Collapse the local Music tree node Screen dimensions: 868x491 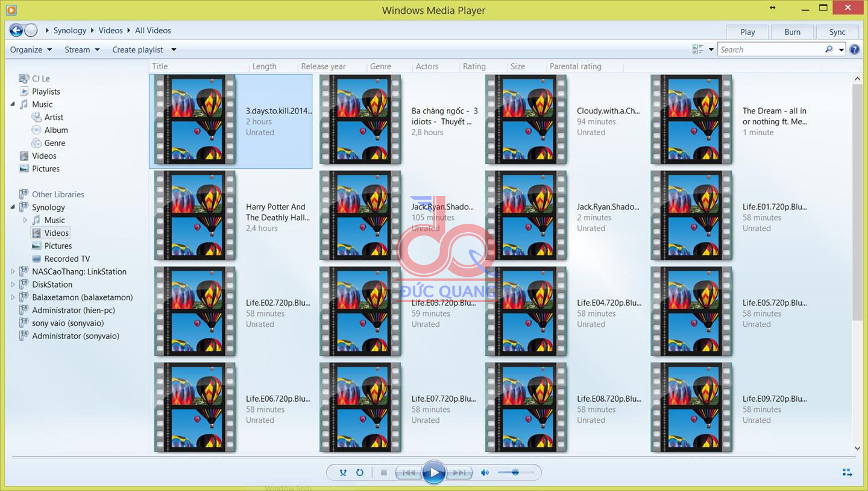tap(13, 104)
